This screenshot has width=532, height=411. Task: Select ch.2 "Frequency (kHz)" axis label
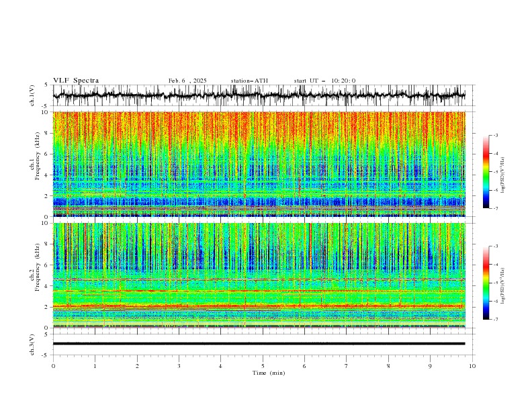[38, 267]
